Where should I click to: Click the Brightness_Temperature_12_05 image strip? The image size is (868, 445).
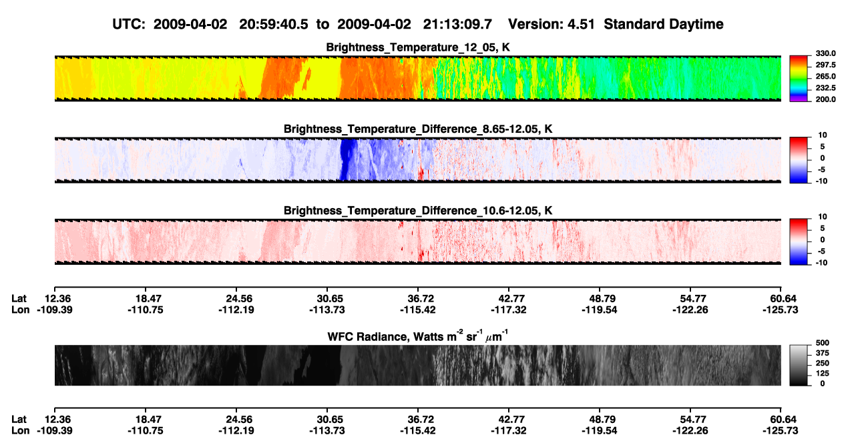pyautogui.click(x=417, y=79)
